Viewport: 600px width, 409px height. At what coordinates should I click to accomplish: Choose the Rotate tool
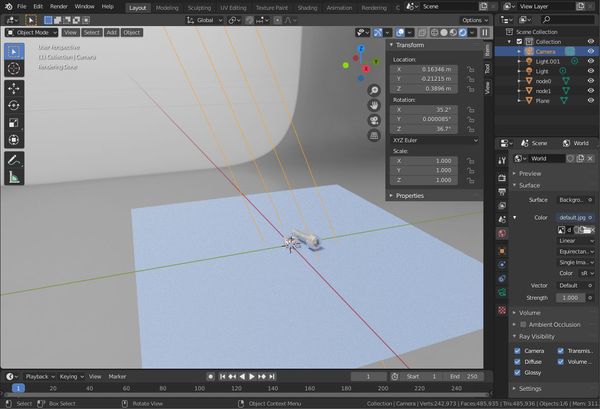14,106
